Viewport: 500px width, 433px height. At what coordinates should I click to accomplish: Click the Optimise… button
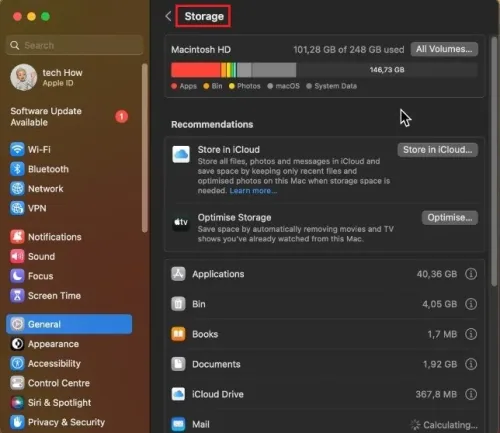(450, 218)
